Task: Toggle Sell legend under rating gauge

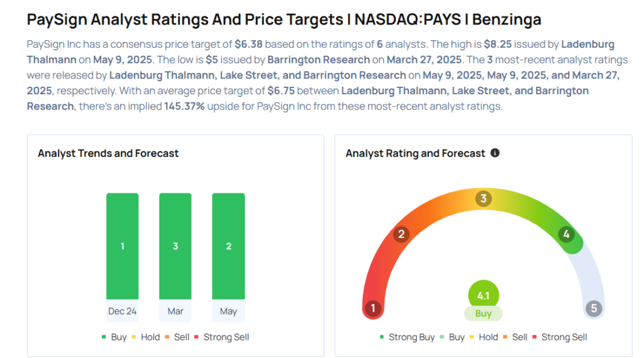Action: [x=515, y=337]
